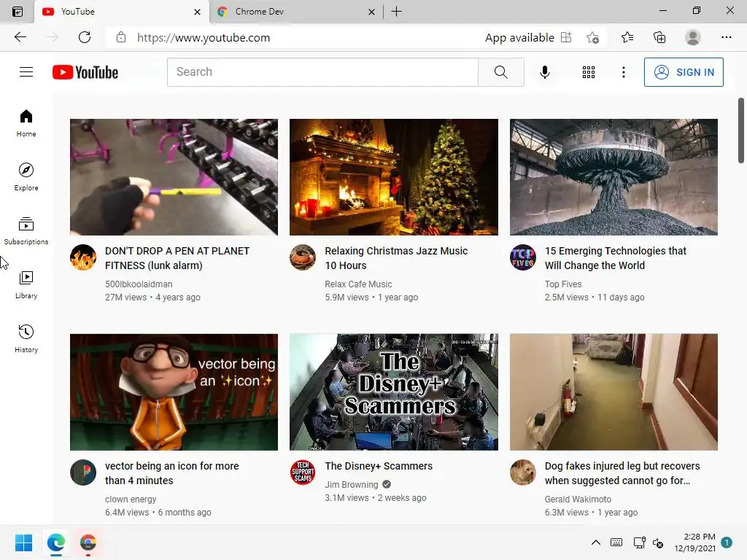Play the Christmas Jazz fireplace thumbnail
Image resolution: width=747 pixels, height=560 pixels.
pyautogui.click(x=394, y=177)
